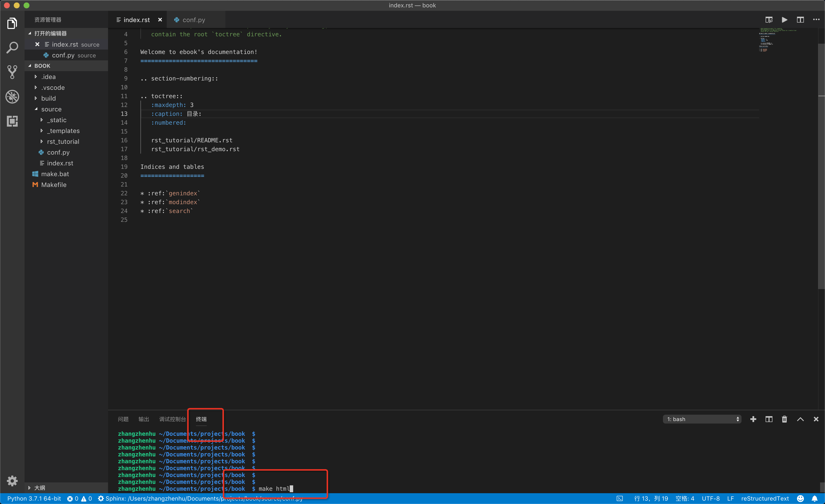Screen dimensions: 825x504
Task: Collapse the BOOK folder section
Action: 66,66
